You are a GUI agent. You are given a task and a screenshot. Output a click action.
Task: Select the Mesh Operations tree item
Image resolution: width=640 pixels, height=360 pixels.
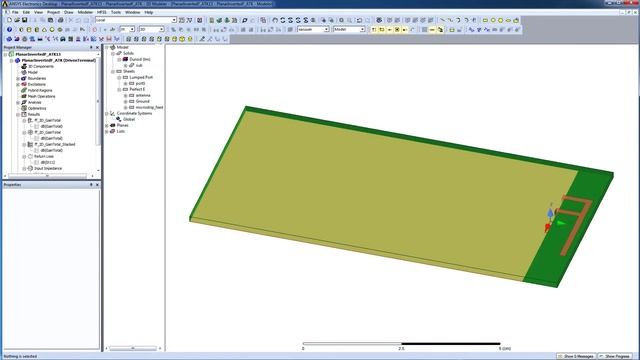[x=41, y=96]
